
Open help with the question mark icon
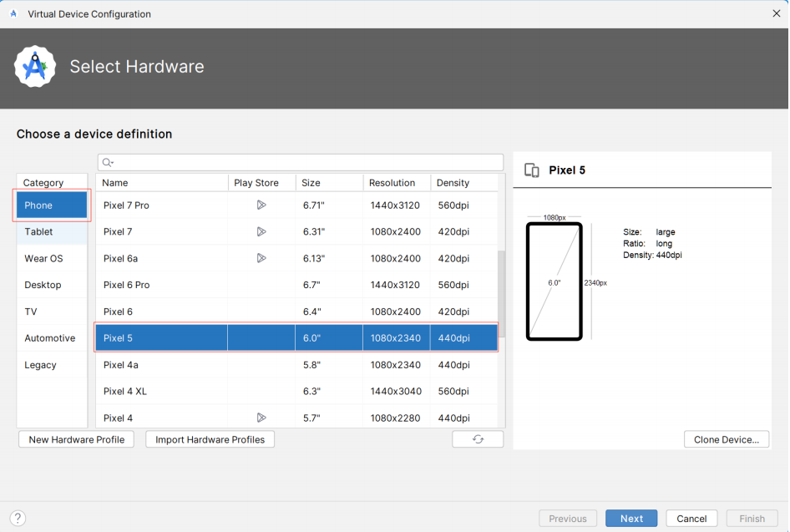[18, 518]
